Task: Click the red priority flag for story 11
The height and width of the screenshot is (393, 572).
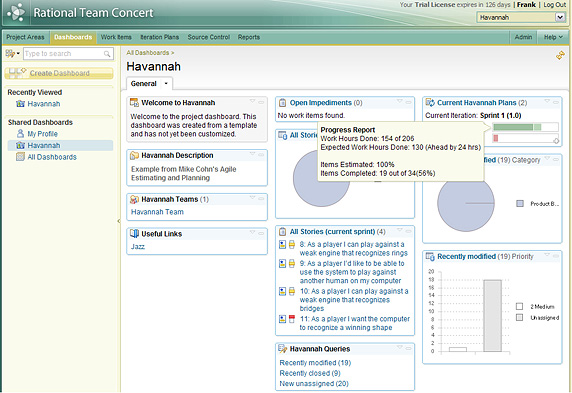Action: tap(292, 319)
